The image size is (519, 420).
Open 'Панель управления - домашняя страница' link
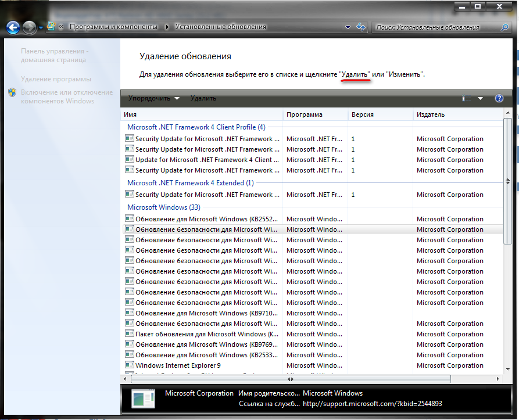click(x=55, y=56)
